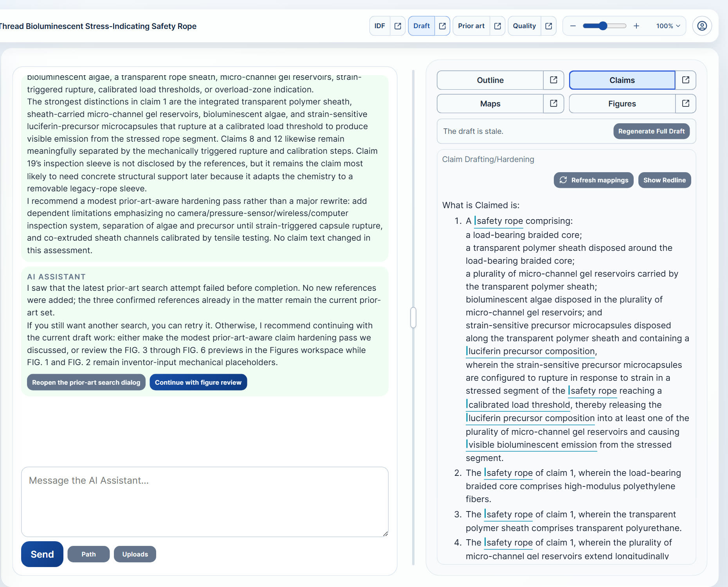Click Continue with figure review
728x587 pixels.
pos(198,382)
